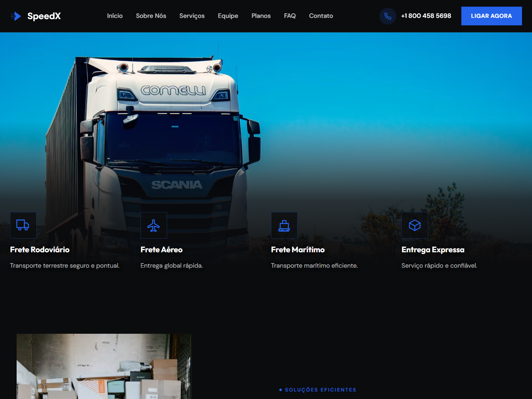Select the truck icon for Frete Rodoviário
The height and width of the screenshot is (399, 532).
(23, 225)
